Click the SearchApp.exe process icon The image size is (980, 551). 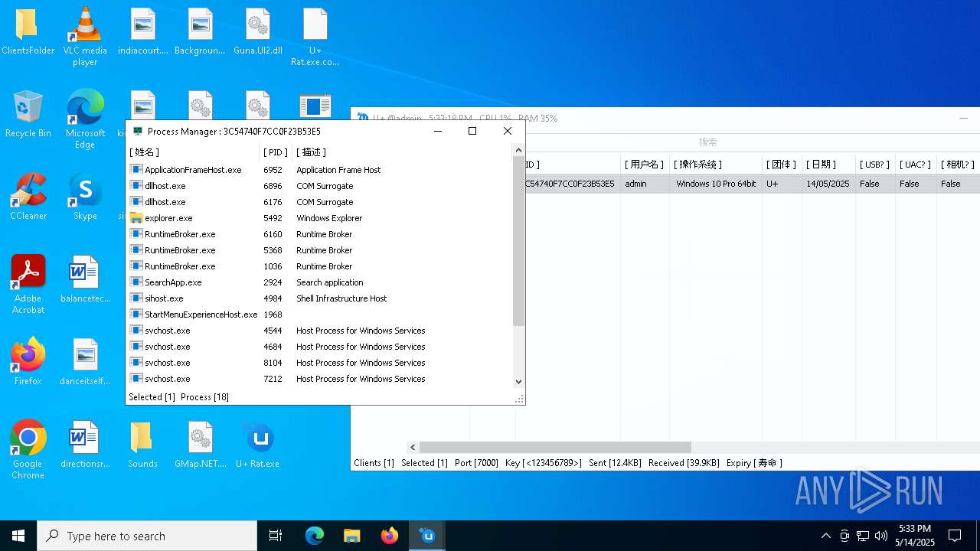point(136,282)
